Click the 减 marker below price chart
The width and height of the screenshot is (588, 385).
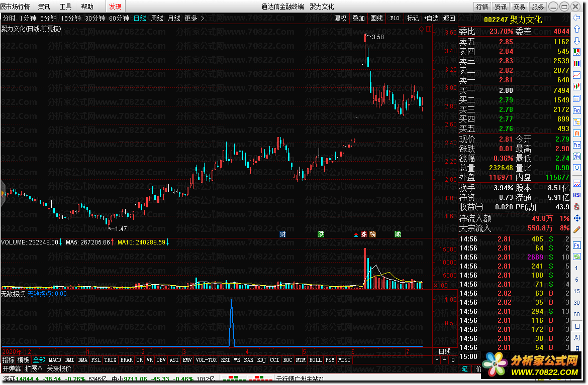[398, 234]
